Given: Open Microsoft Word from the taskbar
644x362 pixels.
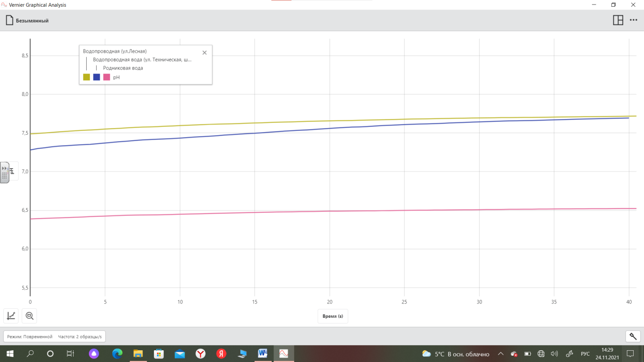Looking at the screenshot, I should click(x=263, y=353).
